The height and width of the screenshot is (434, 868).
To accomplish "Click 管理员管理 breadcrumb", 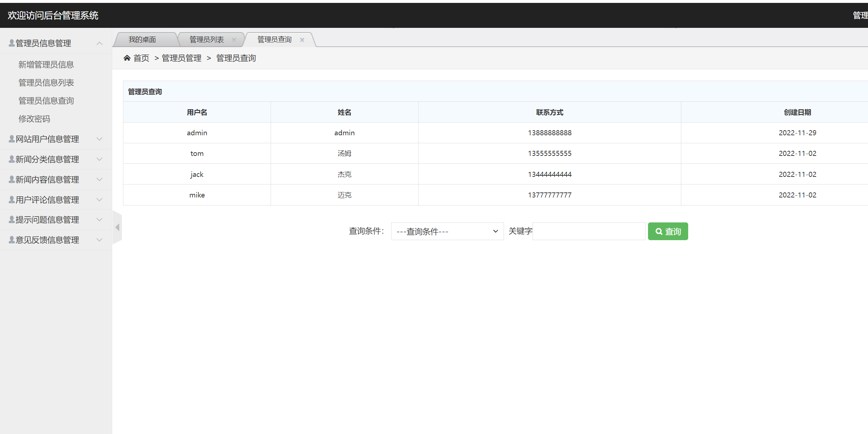I will click(182, 58).
